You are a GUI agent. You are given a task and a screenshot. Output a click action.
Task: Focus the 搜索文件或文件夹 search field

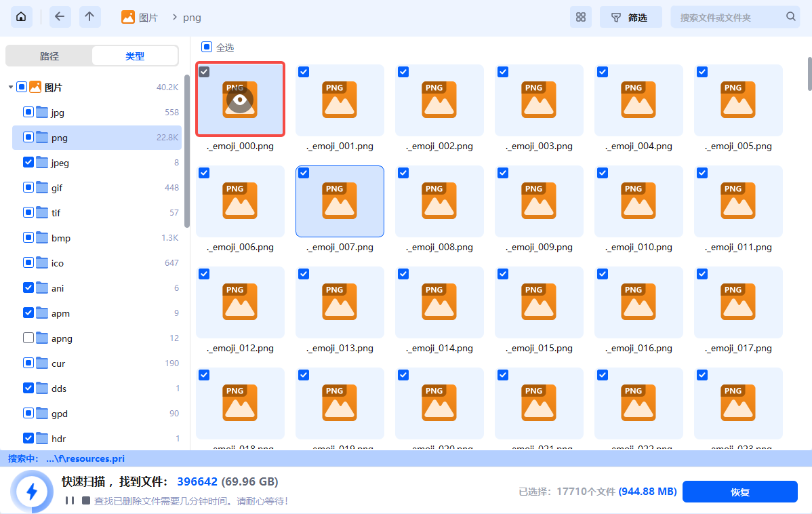point(735,17)
